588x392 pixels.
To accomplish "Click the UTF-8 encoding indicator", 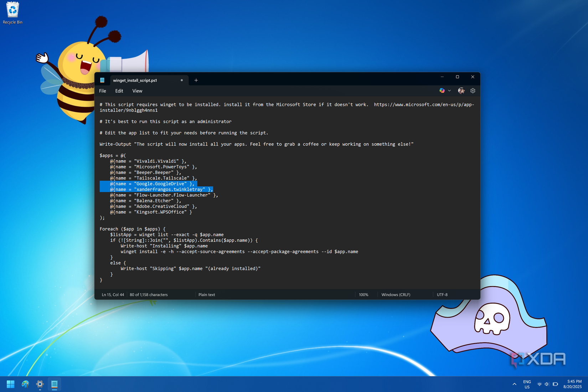I will click(x=442, y=295).
